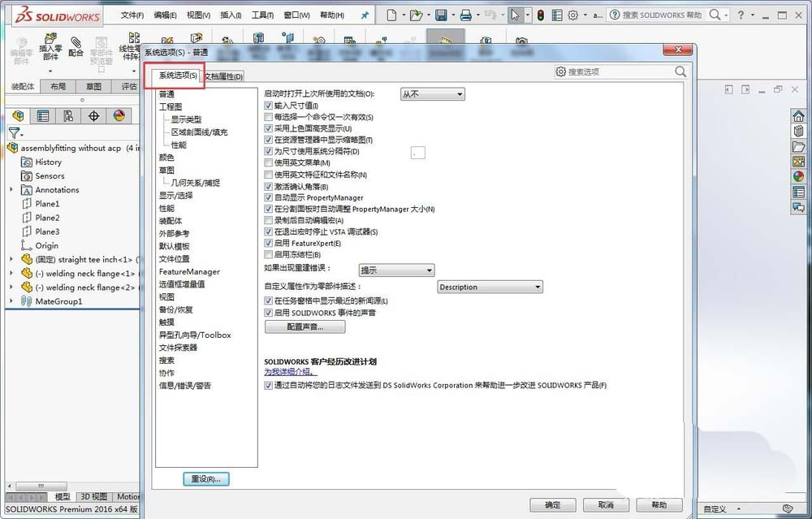Expand welding neck flange<1> tree node

point(11,273)
